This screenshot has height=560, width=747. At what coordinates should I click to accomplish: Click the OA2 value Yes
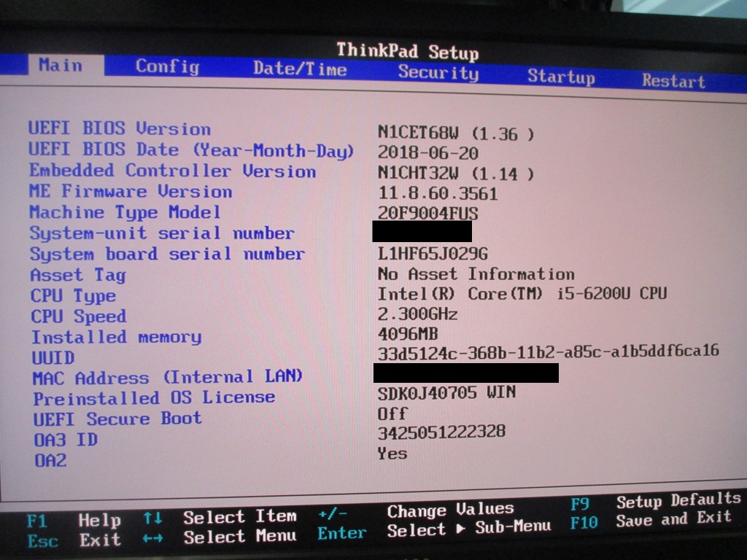tap(392, 453)
